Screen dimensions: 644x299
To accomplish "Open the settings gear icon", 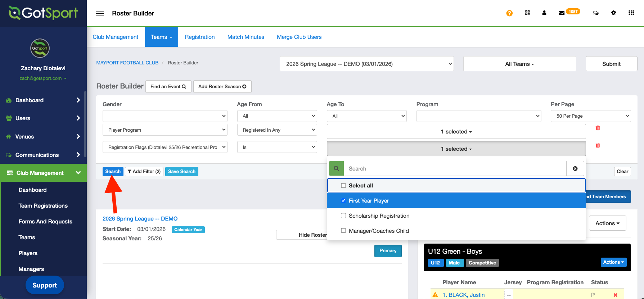I will click(613, 13).
